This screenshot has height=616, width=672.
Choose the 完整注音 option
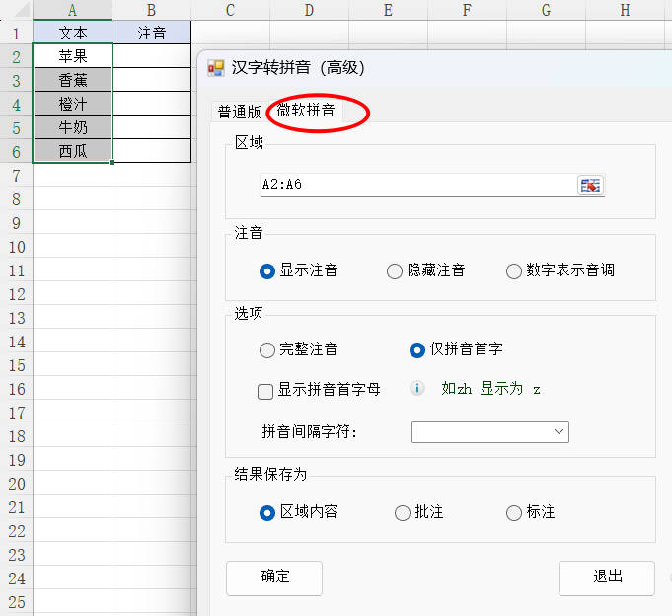pos(266,349)
